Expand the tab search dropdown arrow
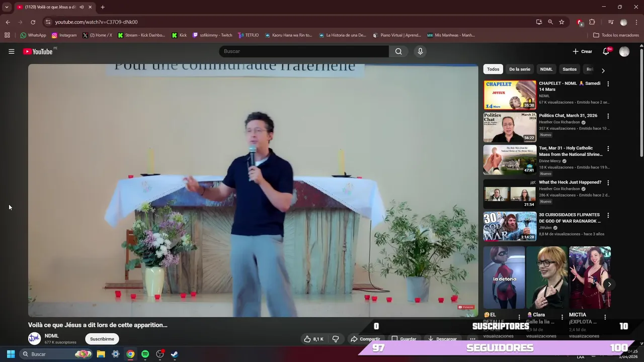 [7, 7]
